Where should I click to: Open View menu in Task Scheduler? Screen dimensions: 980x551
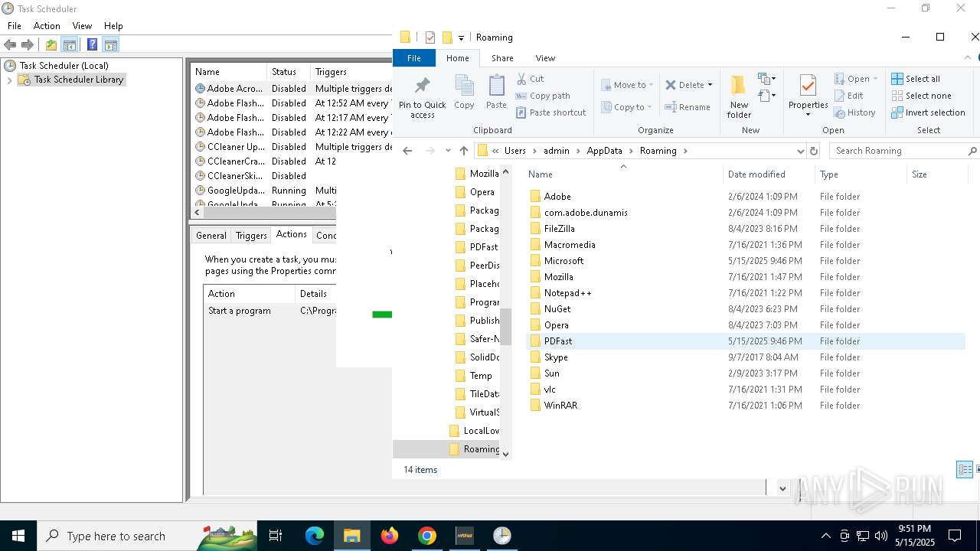pyautogui.click(x=82, y=26)
